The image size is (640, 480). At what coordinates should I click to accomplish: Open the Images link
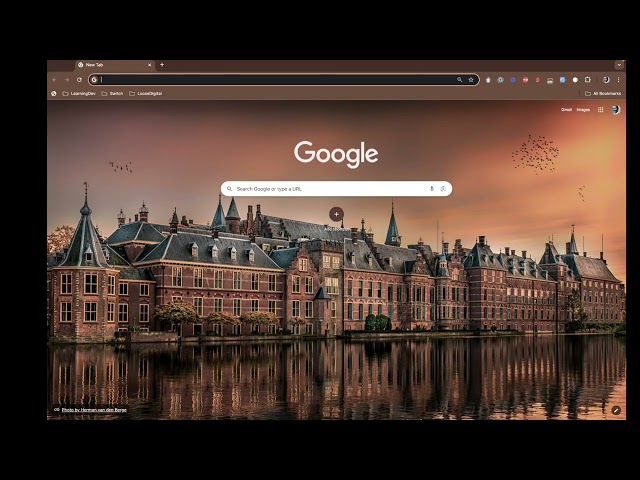click(583, 109)
